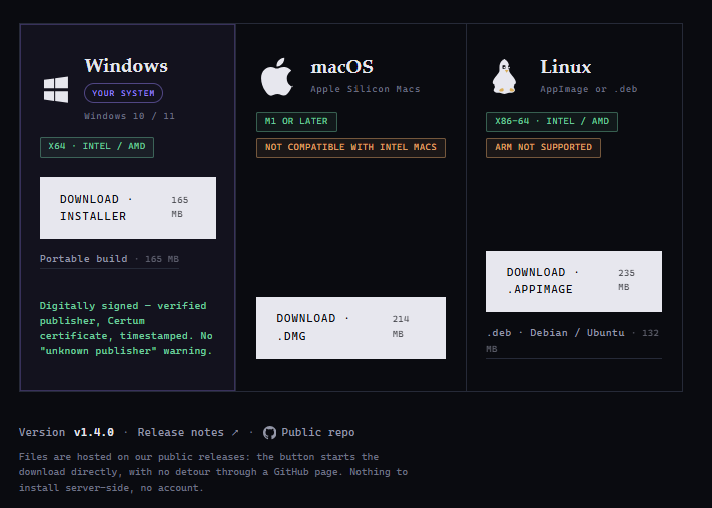The height and width of the screenshot is (508, 712).
Task: Click the Linux penguin icon
Action: coord(504,77)
